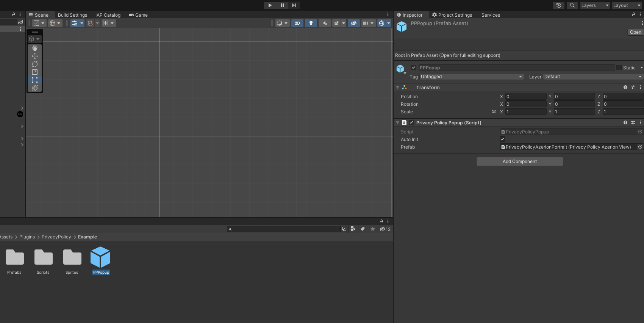This screenshot has width=644, height=323.
Task: Open the Undo History icon
Action: coord(559,5)
